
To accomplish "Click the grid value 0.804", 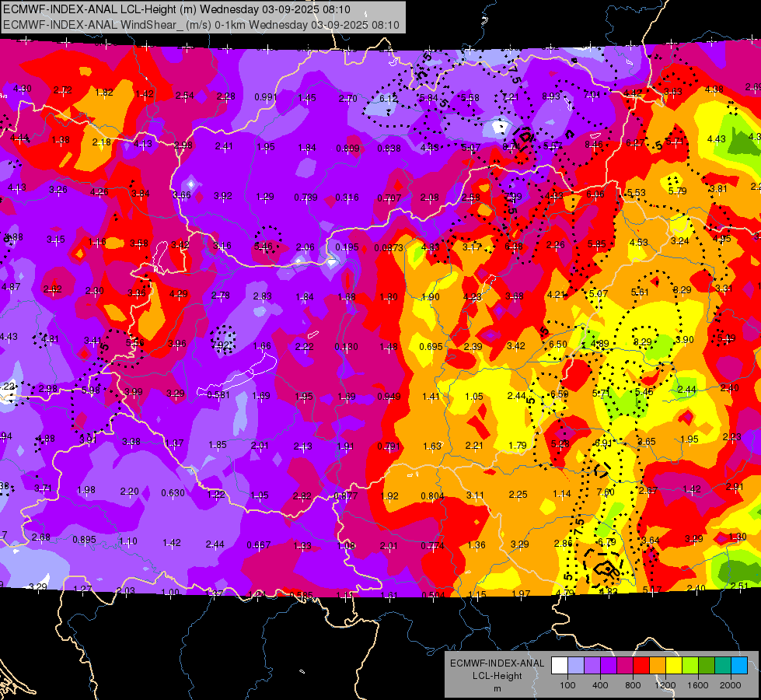I will click(x=432, y=496).
